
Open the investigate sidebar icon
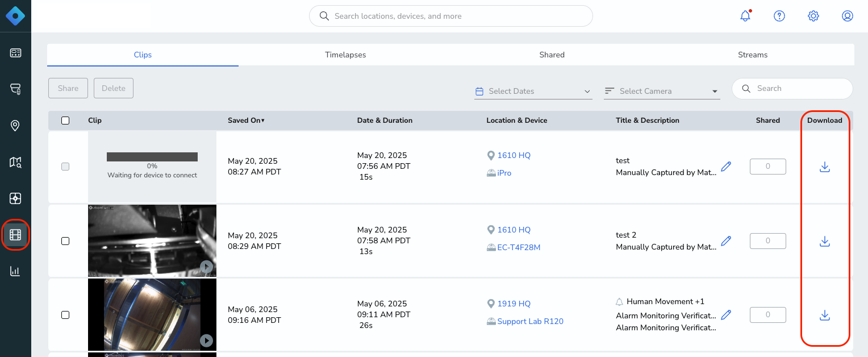coord(15,198)
